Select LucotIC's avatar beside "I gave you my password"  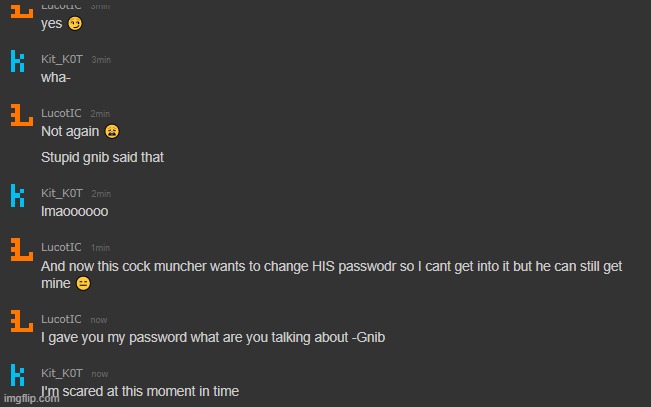coord(18,322)
